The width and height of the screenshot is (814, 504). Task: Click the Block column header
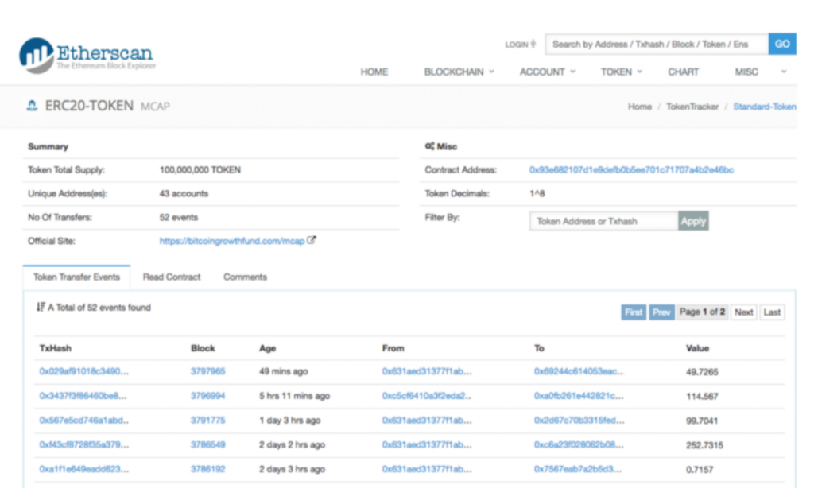click(x=203, y=348)
